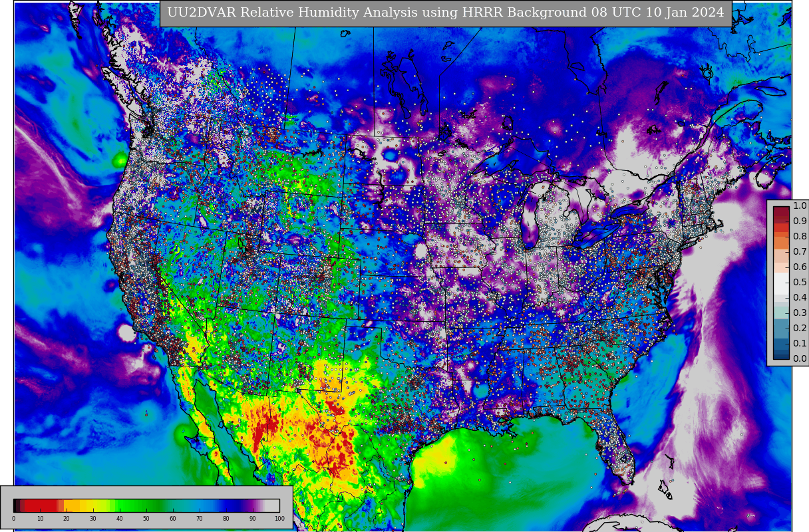This screenshot has height=532, width=809.
Task: Pick the white swatch near 0.5 on vertical colorbar
Action: (781, 283)
